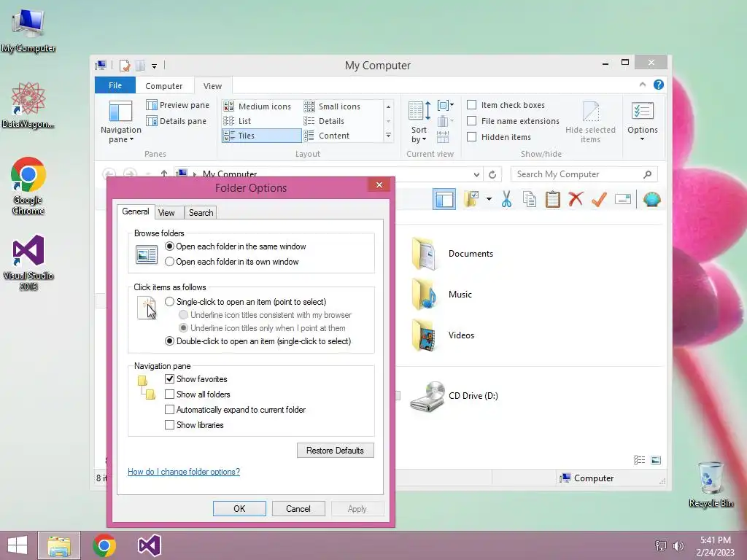Select the CD Drive (D:) item
This screenshot has width=747, height=560.
pos(454,396)
